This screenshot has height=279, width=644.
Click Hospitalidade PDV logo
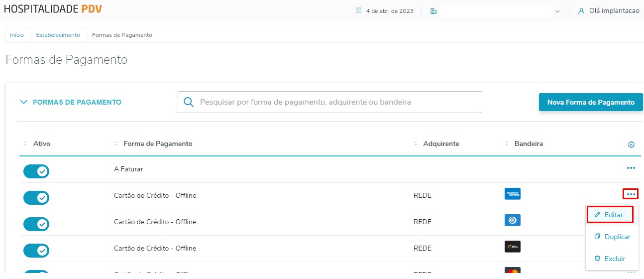[x=54, y=9]
